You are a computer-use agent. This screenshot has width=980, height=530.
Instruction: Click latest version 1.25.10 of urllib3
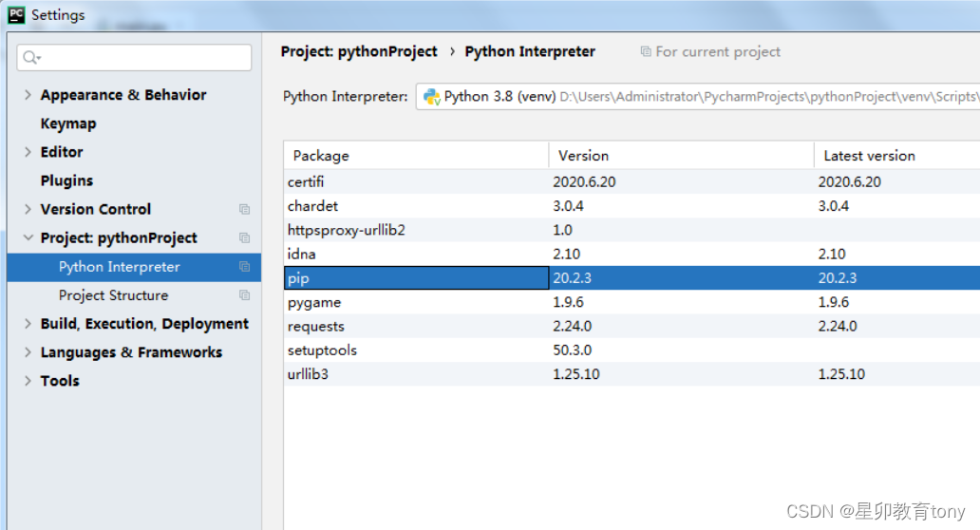pyautogui.click(x=842, y=374)
